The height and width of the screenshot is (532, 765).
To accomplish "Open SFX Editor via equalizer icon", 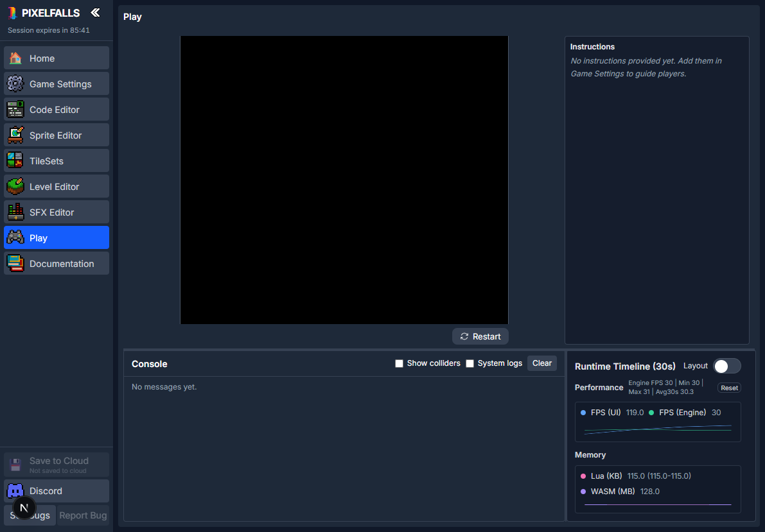I will point(15,212).
